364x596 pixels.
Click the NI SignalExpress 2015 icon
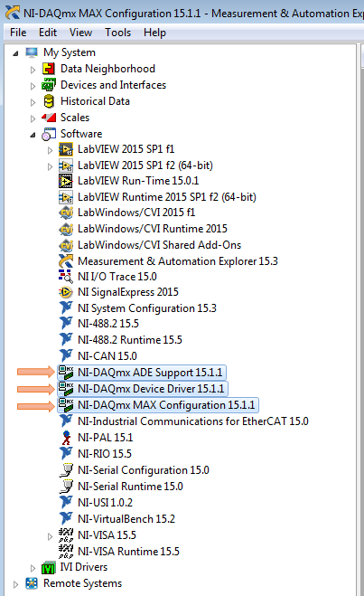click(x=66, y=292)
